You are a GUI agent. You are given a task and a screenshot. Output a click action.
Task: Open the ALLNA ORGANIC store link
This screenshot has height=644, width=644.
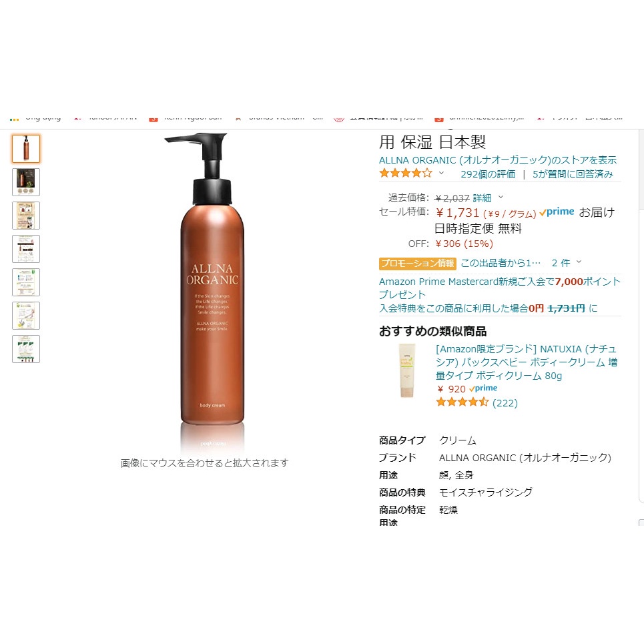click(497, 160)
